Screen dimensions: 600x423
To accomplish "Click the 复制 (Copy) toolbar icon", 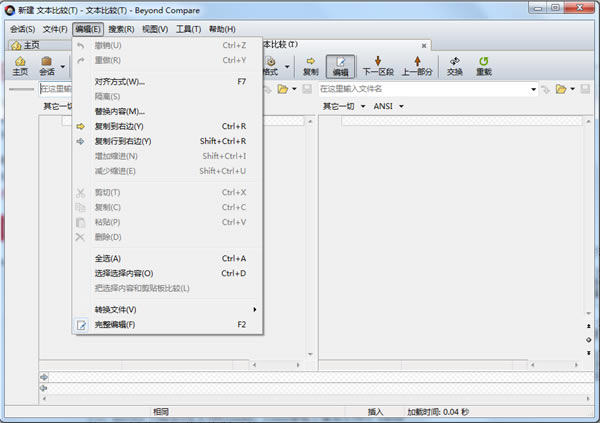I will tap(310, 66).
